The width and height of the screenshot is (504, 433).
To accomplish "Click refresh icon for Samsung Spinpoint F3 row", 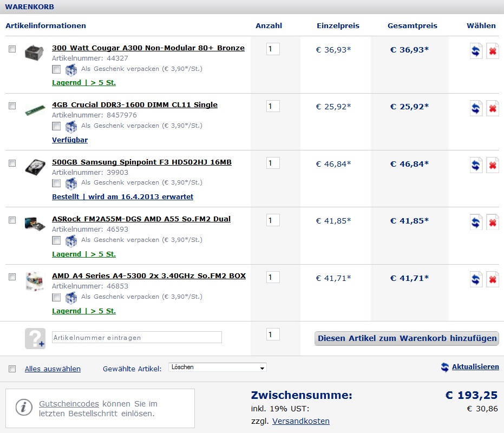I will 476,165.
